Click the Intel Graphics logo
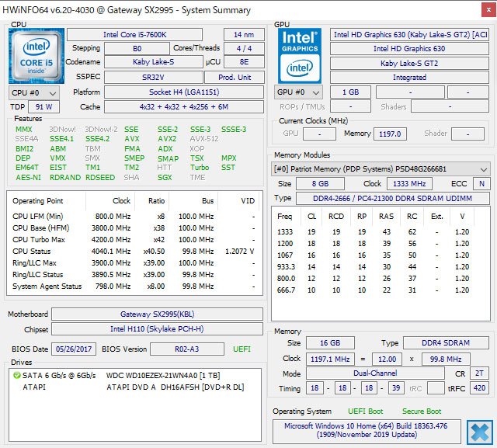The width and height of the screenshot is (497, 448). click(300, 56)
